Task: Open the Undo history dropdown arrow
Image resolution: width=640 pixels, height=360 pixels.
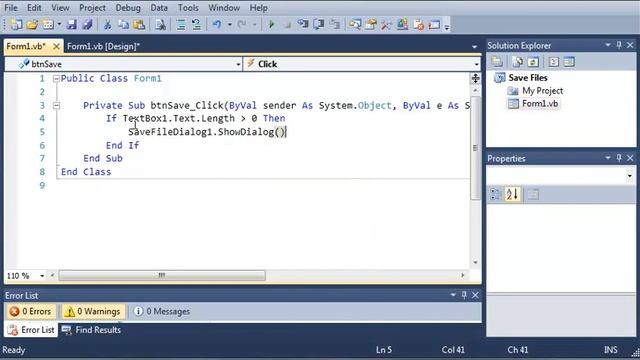Action: point(229,25)
